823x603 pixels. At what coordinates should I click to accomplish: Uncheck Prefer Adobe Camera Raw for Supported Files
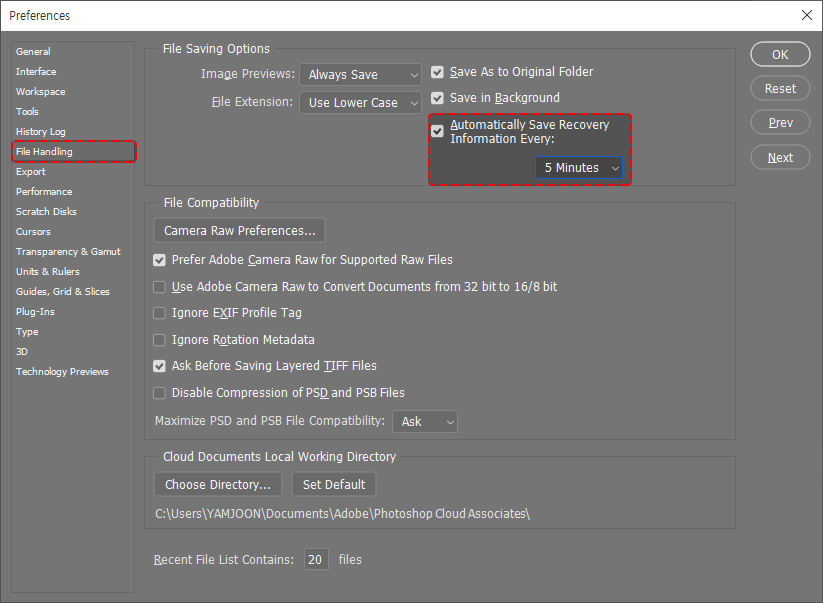tap(159, 260)
